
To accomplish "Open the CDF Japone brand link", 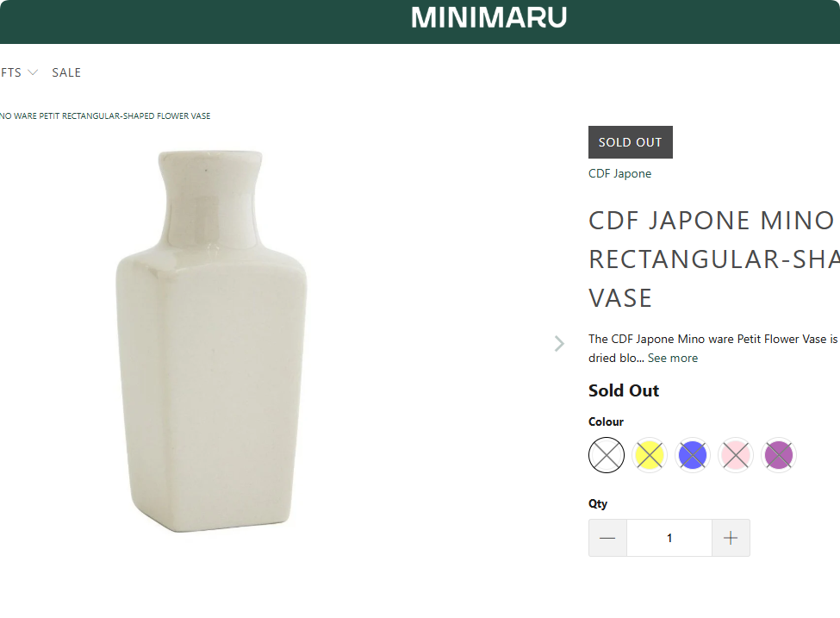I will pos(619,173).
